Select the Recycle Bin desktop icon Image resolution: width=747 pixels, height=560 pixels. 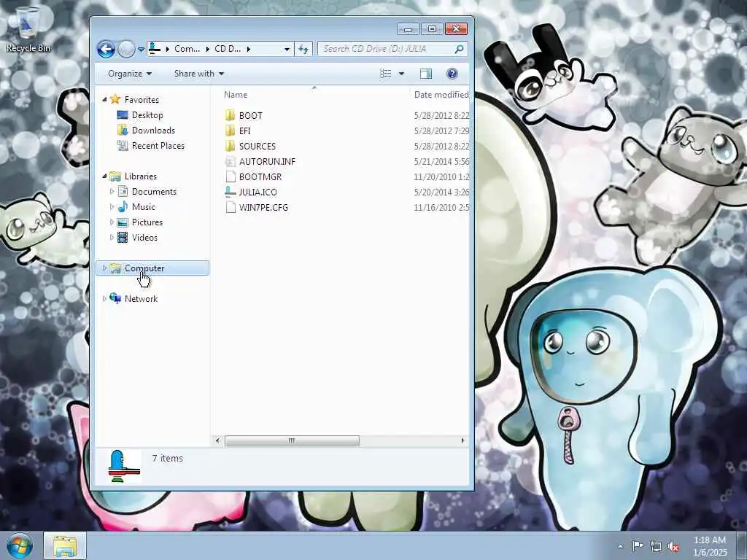pyautogui.click(x=28, y=28)
